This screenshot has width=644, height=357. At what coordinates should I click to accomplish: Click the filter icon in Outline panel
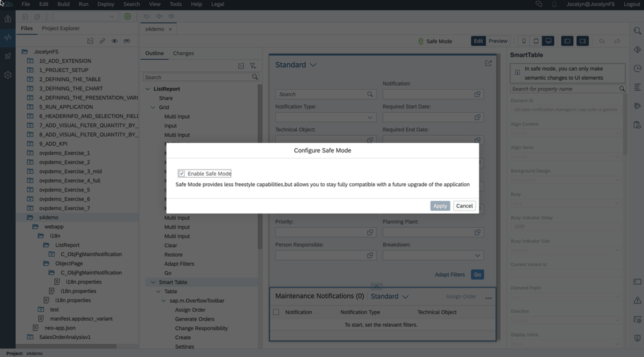[253, 66]
